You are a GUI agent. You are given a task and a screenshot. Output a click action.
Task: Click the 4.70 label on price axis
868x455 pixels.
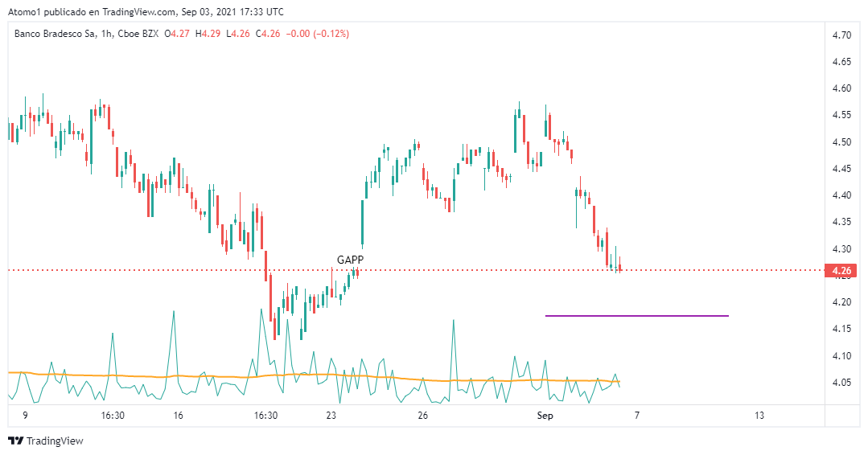(842, 35)
